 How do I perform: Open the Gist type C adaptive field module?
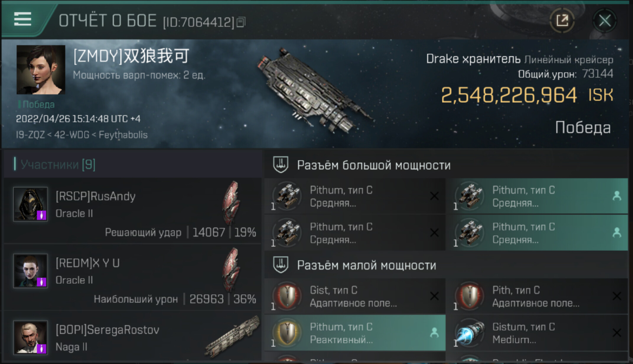pos(355,296)
